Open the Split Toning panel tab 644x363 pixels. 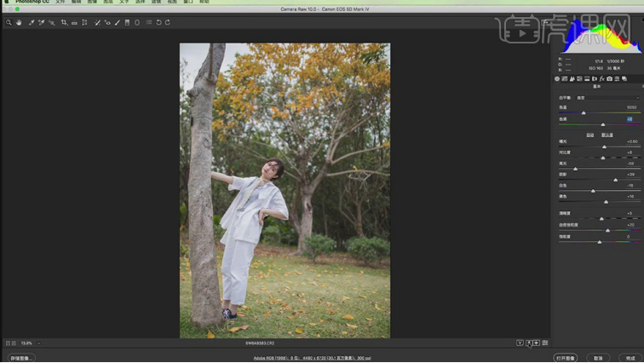pos(587,79)
